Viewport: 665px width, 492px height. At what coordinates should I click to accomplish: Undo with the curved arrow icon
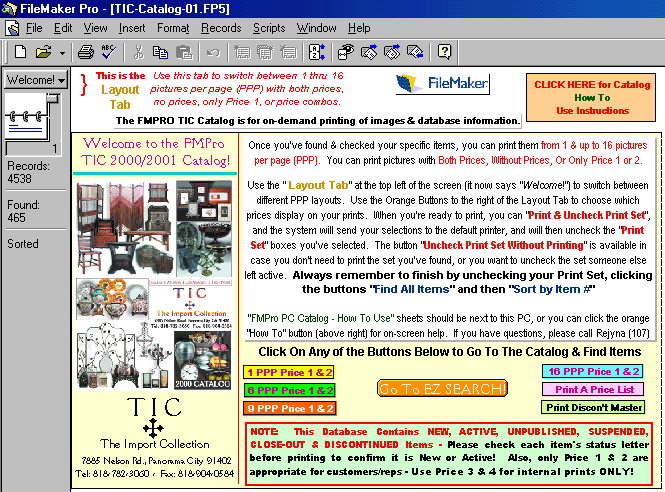(x=213, y=52)
